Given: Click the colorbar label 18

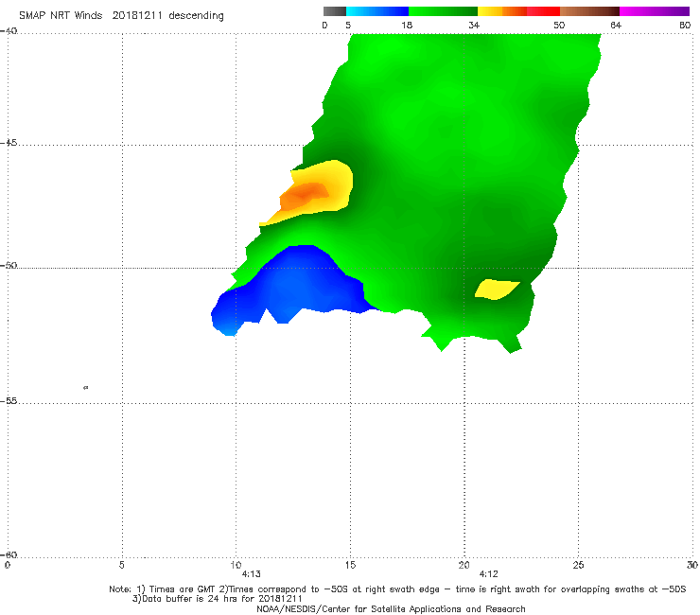Looking at the screenshot, I should [x=407, y=25].
